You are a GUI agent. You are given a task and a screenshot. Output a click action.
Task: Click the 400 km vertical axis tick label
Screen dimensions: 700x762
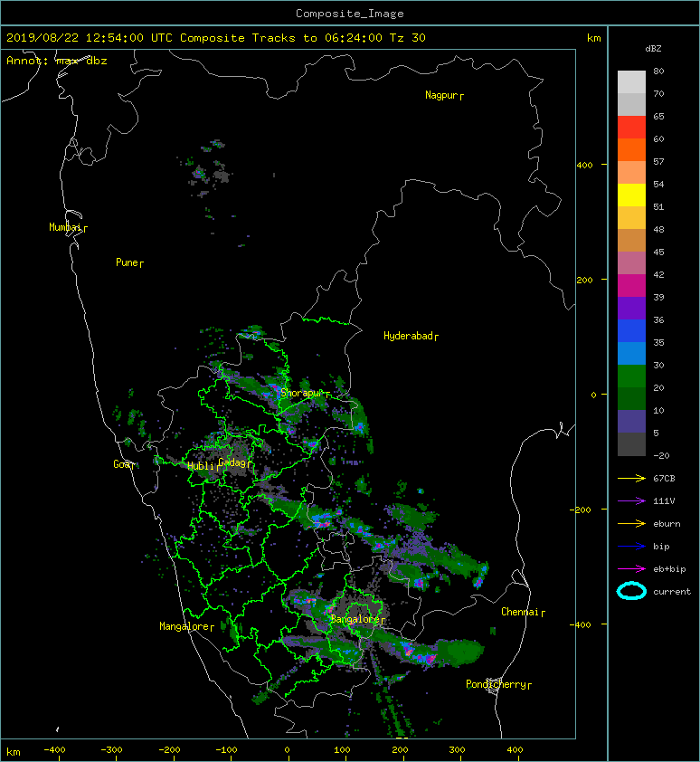(585, 166)
